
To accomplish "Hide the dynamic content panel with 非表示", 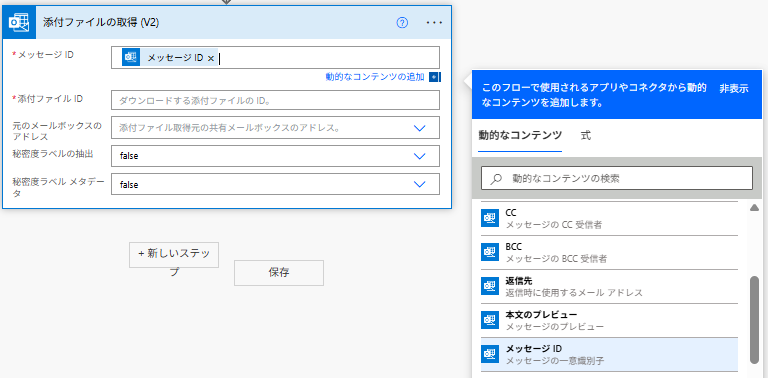I will pos(734,89).
